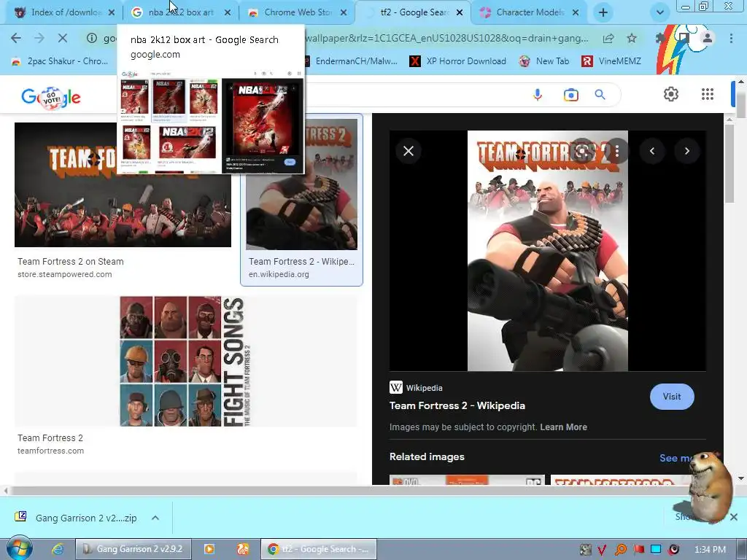Select the tf2 - Google Search taskbar button
The width and height of the screenshot is (747, 560).
pyautogui.click(x=319, y=549)
